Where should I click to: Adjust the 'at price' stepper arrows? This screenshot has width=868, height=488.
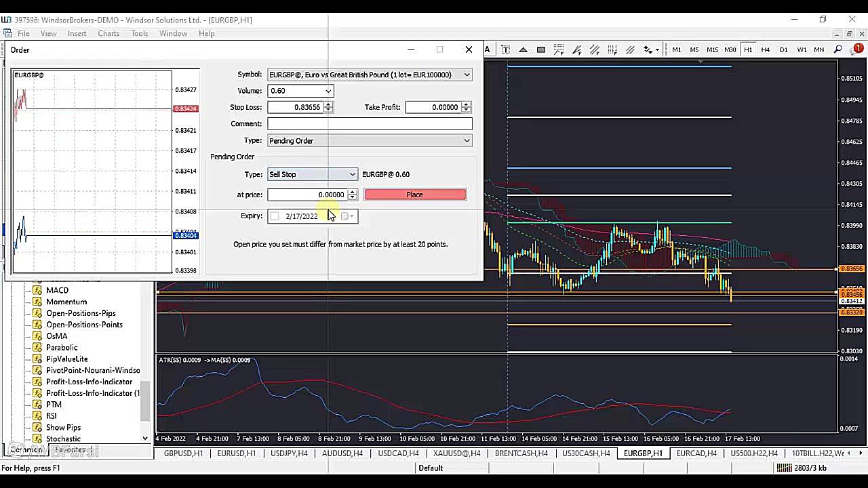(x=352, y=195)
